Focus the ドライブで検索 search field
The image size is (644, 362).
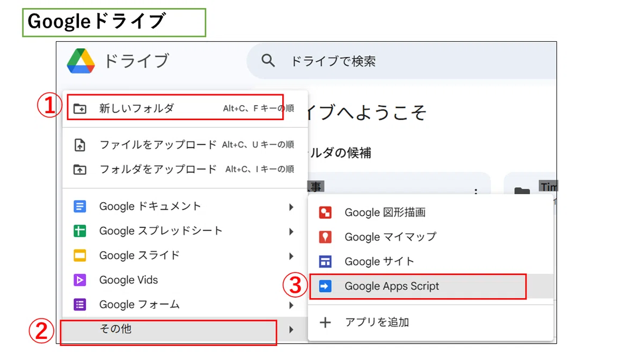(x=401, y=61)
